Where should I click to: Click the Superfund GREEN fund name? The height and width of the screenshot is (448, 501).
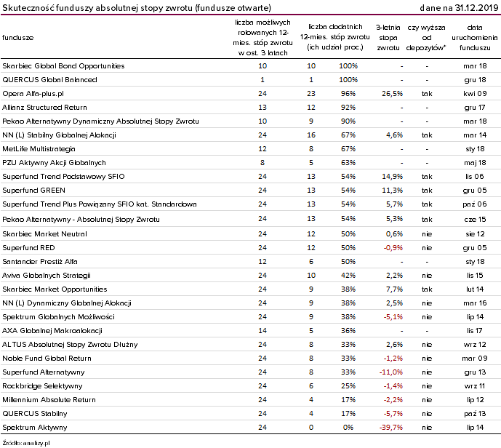33,191
